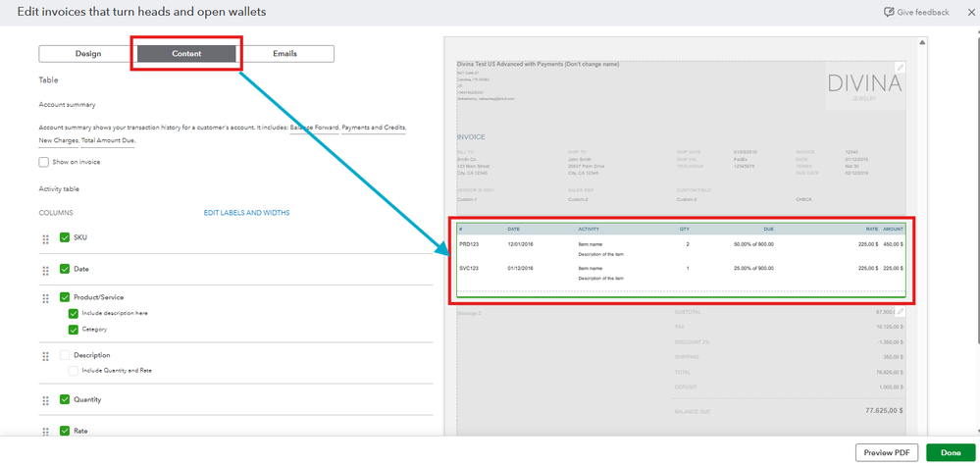
Task: Grab the Rate row drag handle
Action: pos(45,432)
